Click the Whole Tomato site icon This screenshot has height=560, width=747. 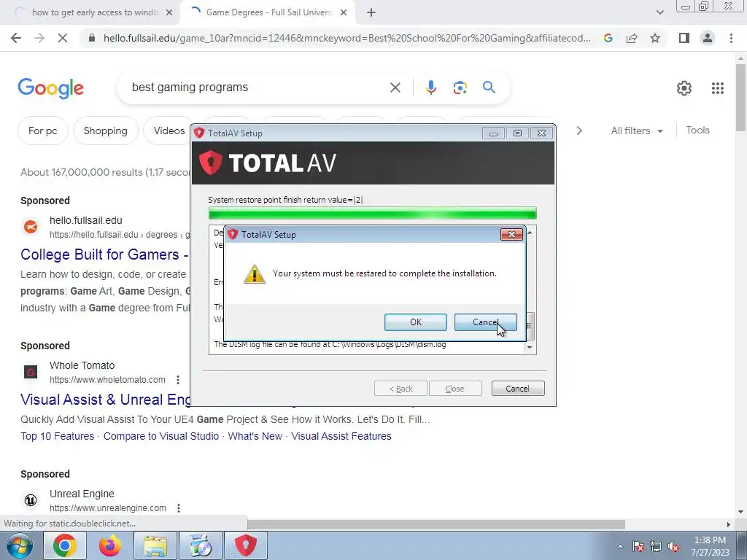point(31,372)
